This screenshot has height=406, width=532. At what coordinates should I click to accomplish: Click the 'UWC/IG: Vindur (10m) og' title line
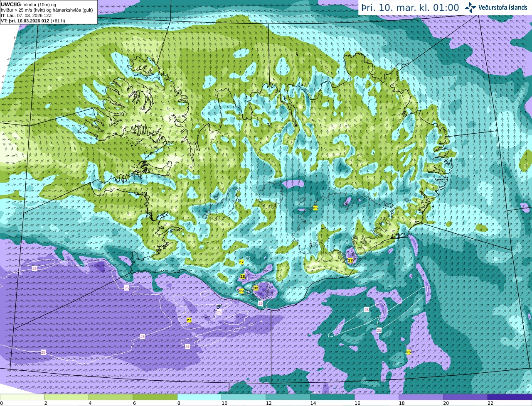click(x=29, y=5)
